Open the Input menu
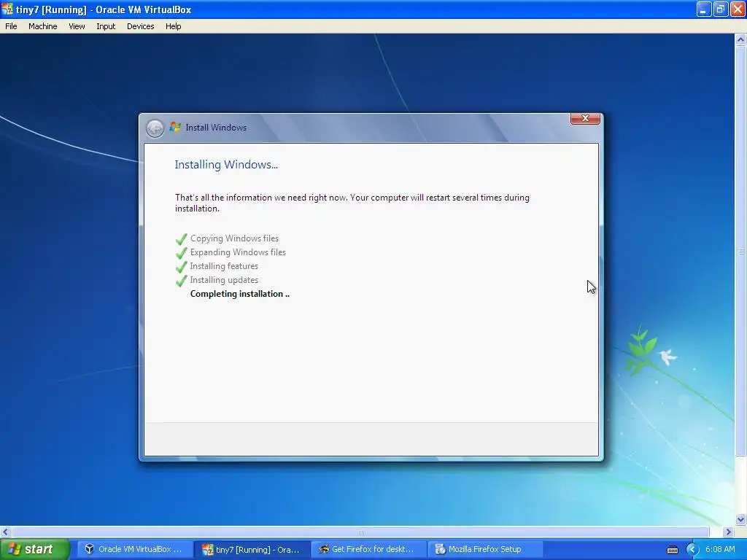This screenshot has width=747, height=560. click(x=106, y=26)
